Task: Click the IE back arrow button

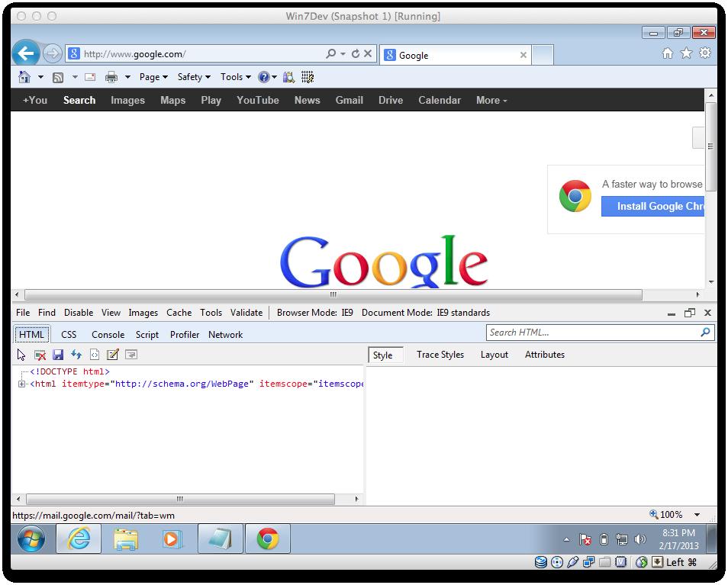Action: click(x=26, y=54)
